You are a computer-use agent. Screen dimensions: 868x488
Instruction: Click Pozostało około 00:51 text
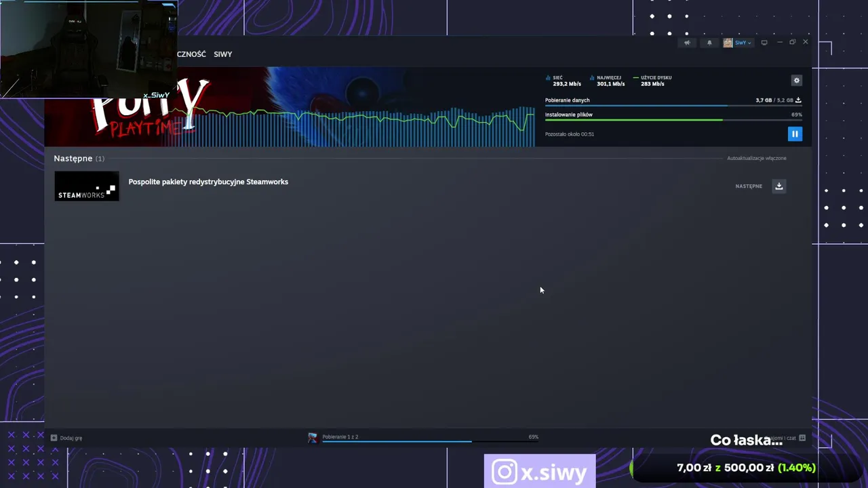tap(570, 134)
